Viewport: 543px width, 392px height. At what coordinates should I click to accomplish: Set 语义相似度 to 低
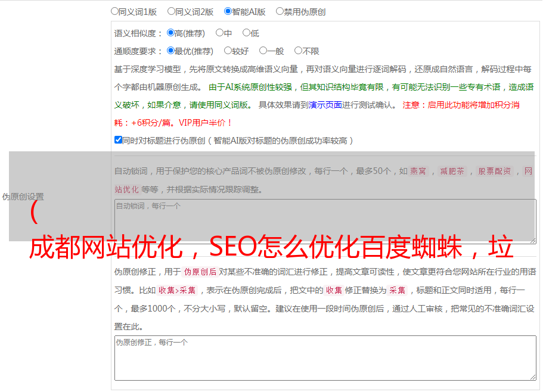(x=246, y=33)
